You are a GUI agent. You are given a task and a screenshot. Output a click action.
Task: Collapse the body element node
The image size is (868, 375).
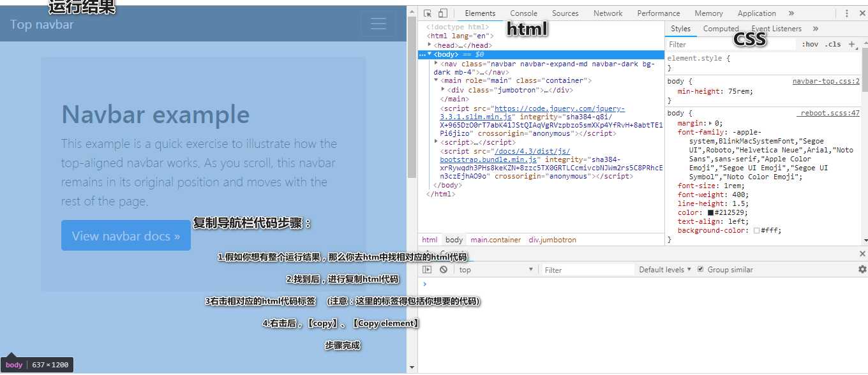430,54
